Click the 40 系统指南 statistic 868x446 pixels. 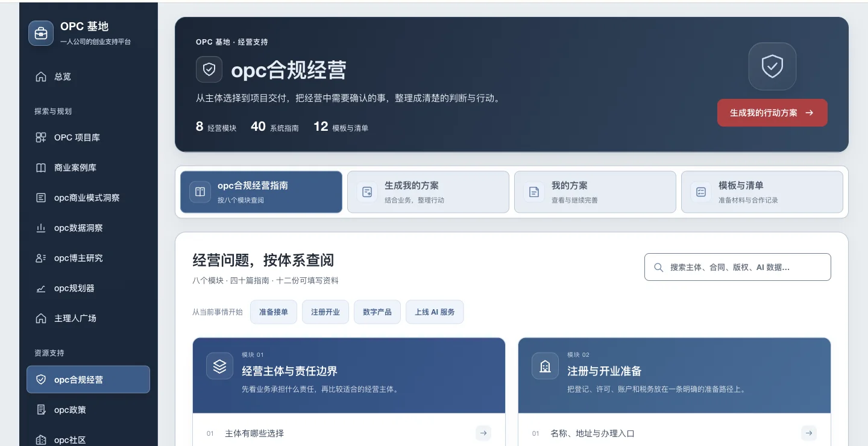pyautogui.click(x=275, y=127)
